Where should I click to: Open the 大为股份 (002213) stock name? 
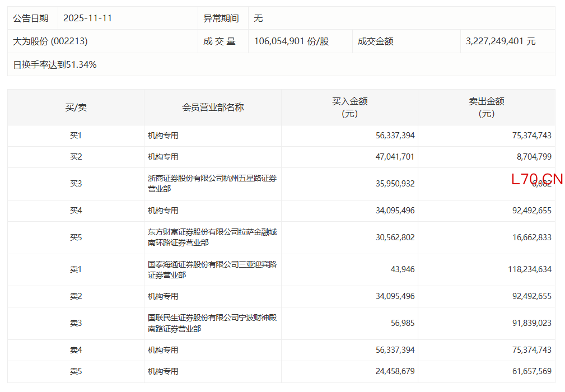click(50, 41)
